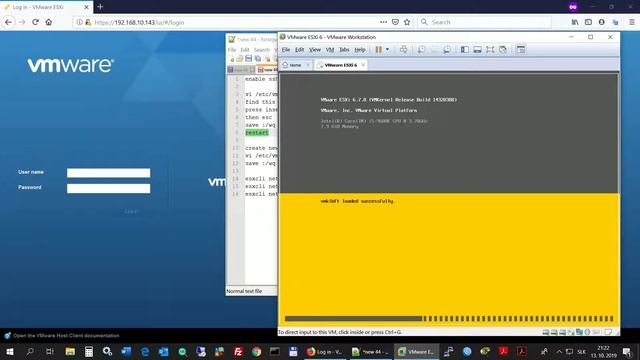640x360 pixels.
Task: Open Edit menu in VMware Workstation
Action: 299,49
